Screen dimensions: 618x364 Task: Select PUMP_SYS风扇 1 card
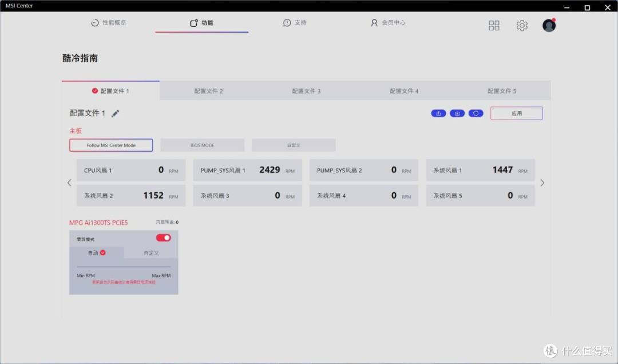(x=248, y=171)
